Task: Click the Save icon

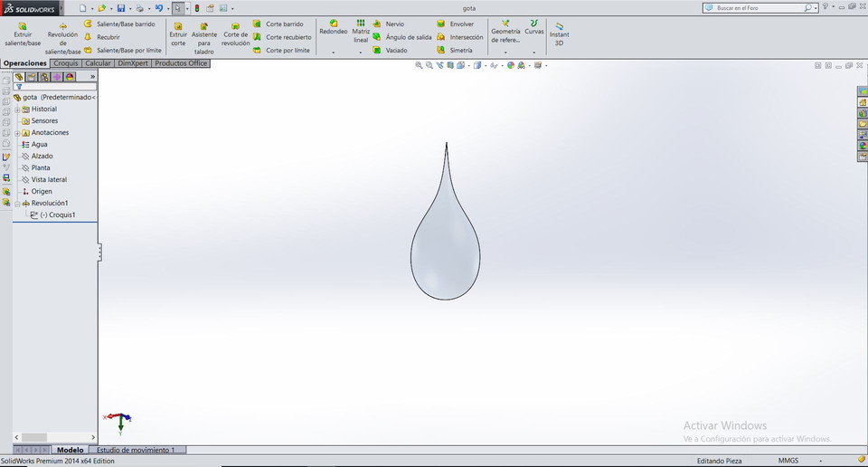Action: pos(120,8)
